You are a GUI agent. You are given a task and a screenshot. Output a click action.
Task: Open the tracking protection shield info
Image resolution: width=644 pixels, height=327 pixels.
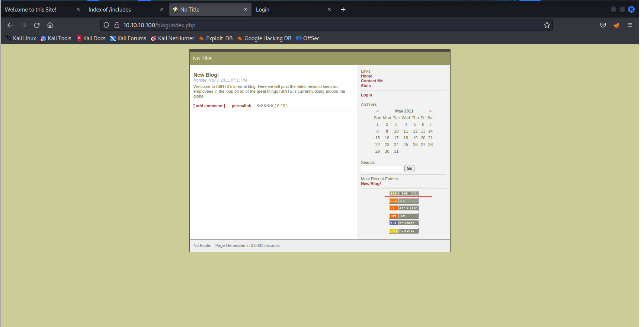click(x=106, y=25)
